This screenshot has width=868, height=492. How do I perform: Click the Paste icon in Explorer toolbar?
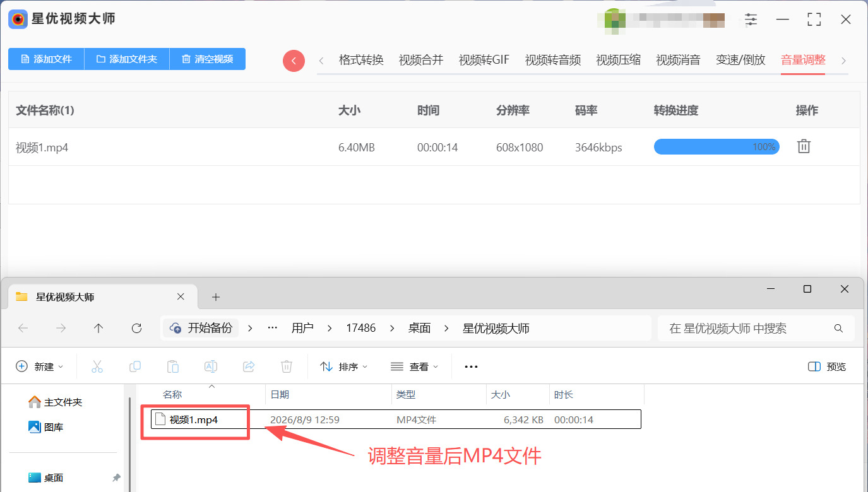[173, 366]
